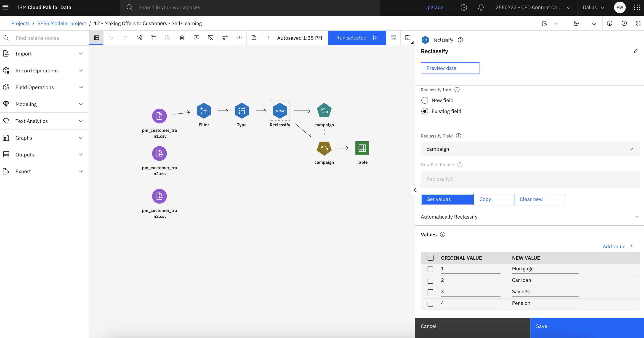Open the Projects breadcrumb link

pyautogui.click(x=20, y=23)
